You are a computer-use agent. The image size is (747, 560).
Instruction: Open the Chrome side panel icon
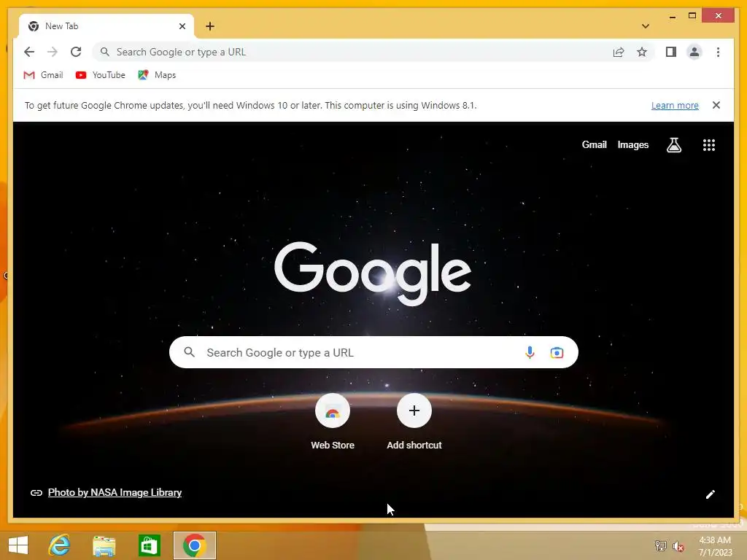coord(671,52)
